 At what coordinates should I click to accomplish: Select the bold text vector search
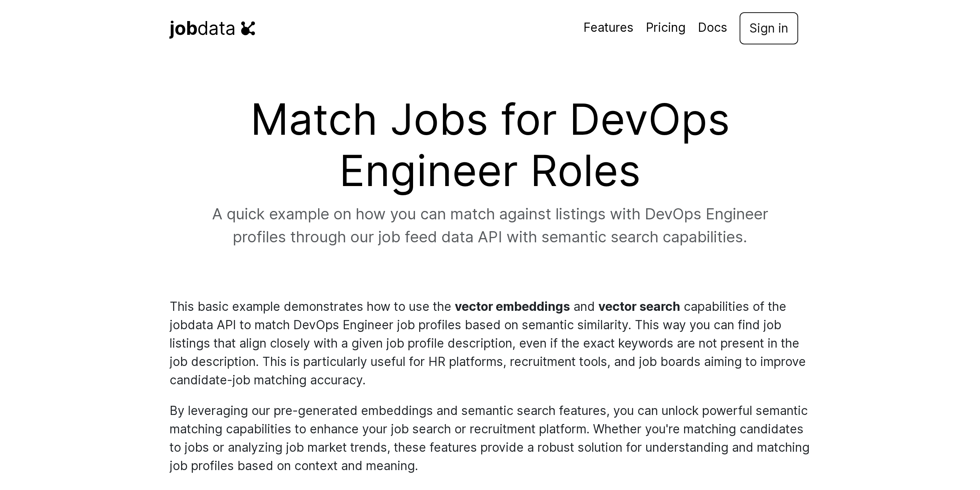[x=639, y=306]
